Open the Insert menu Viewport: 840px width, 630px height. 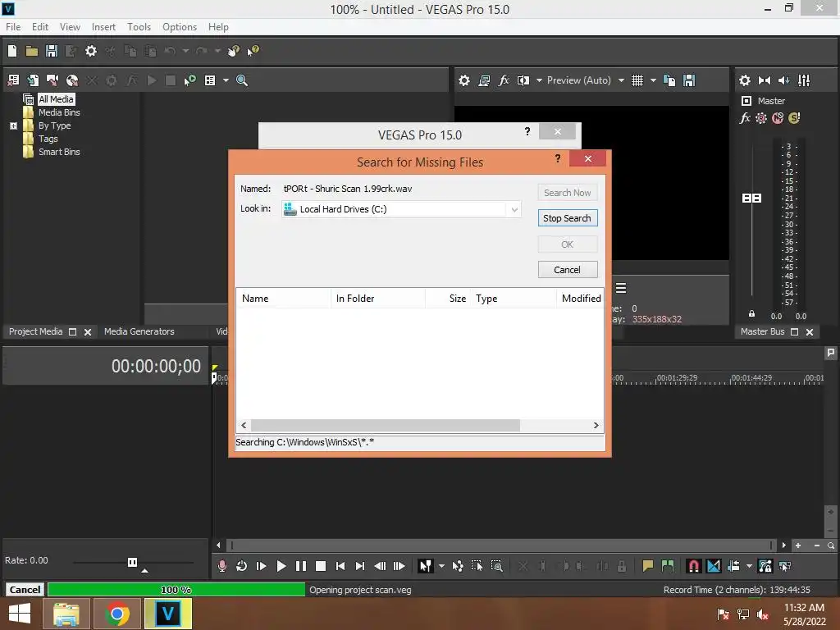click(103, 27)
